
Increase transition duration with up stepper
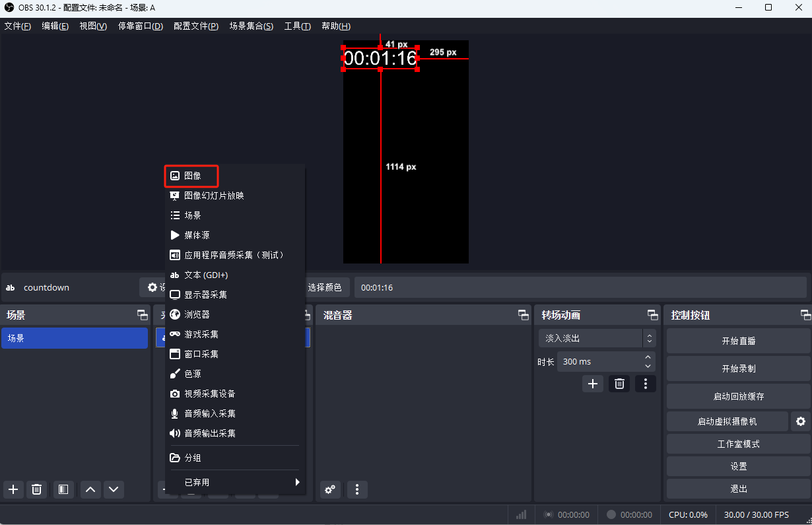click(650, 357)
